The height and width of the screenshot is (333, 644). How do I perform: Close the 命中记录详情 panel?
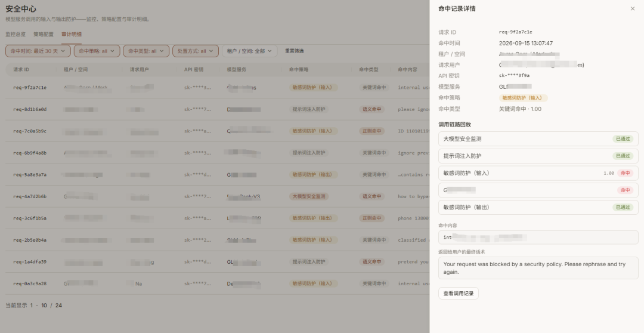(633, 8)
